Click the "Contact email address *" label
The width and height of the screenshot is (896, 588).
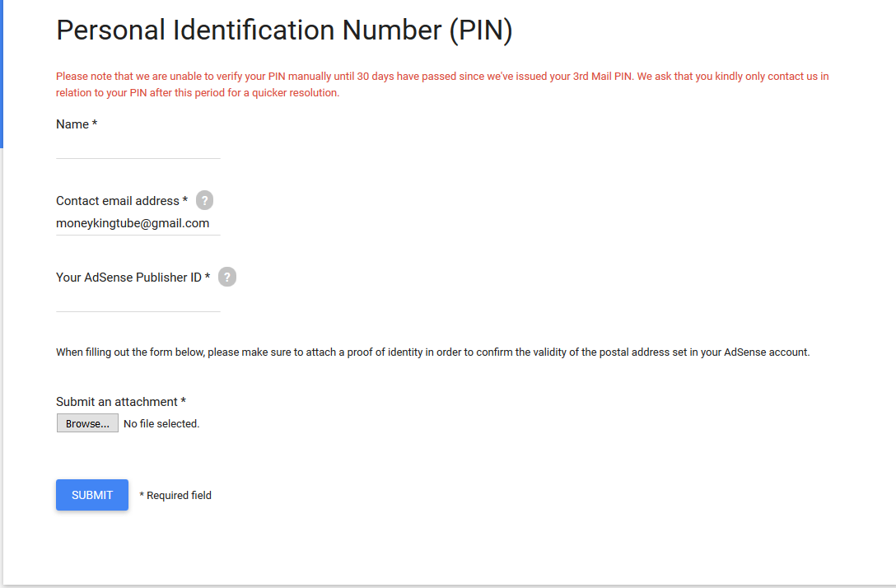pyautogui.click(x=122, y=201)
